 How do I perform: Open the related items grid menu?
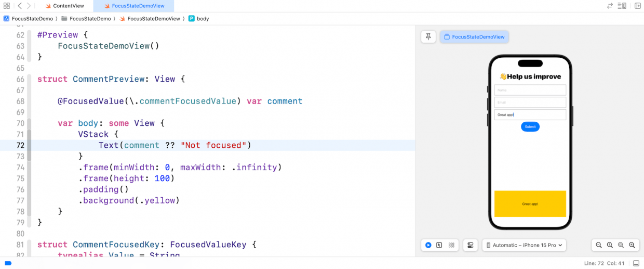point(7,6)
